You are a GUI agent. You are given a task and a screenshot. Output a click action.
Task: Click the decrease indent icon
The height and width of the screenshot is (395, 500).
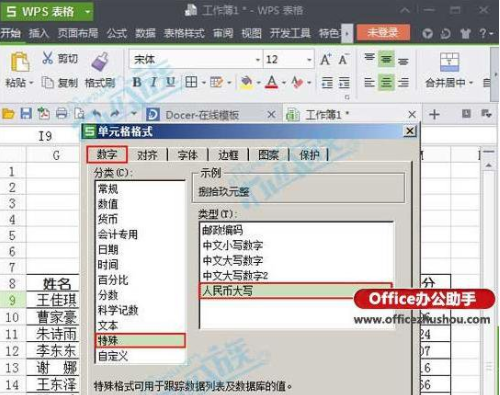tap(327, 82)
